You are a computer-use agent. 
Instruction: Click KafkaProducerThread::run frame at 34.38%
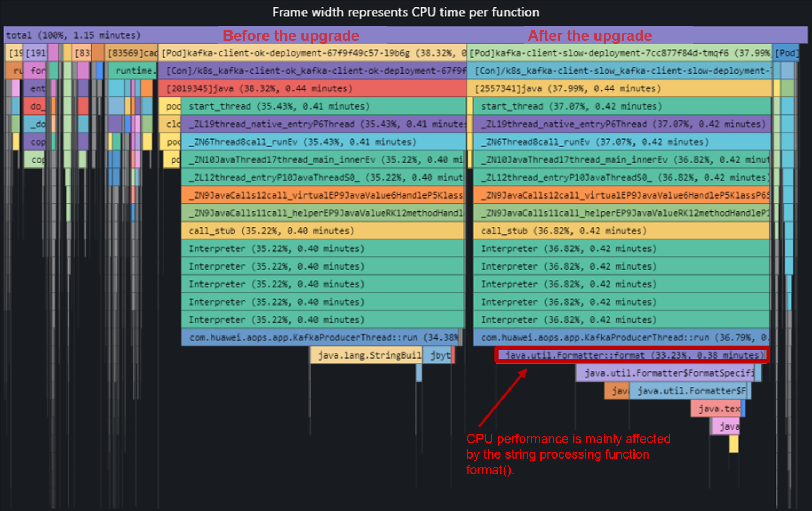pyautogui.click(x=320, y=338)
